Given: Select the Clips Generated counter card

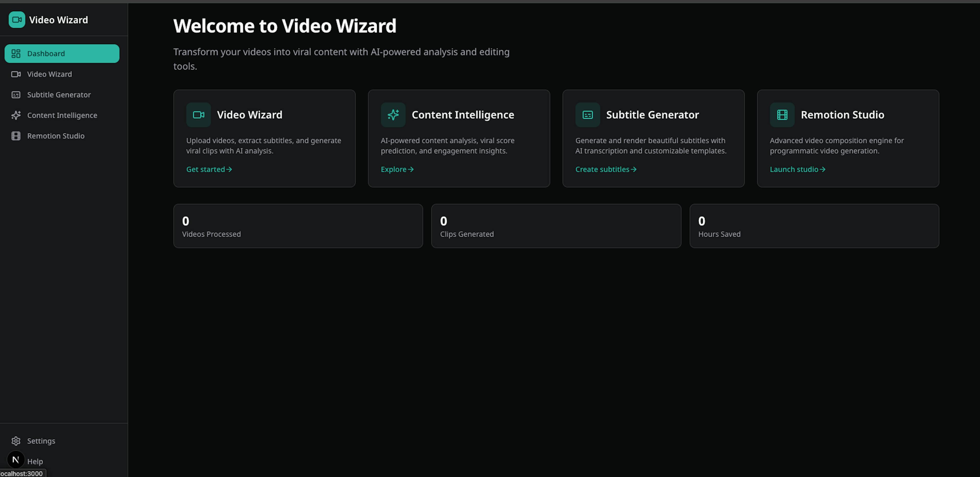Looking at the screenshot, I should 556,225.
